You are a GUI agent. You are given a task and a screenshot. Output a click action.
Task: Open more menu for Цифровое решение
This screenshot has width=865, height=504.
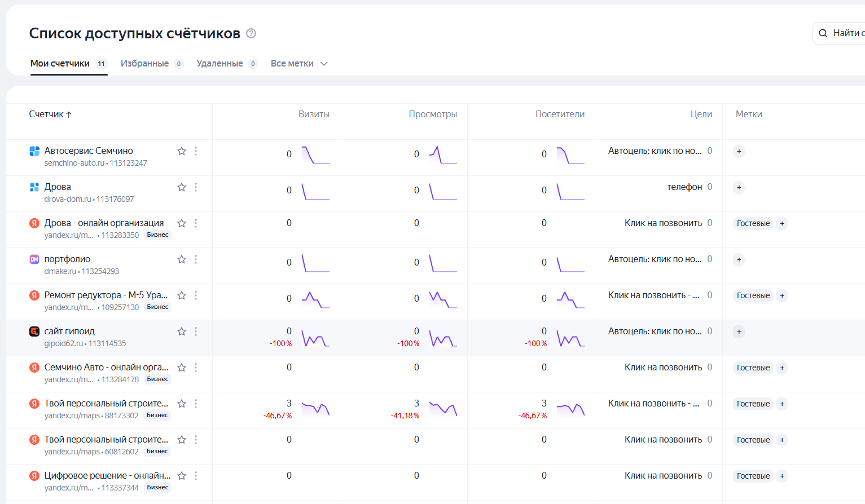point(196,476)
